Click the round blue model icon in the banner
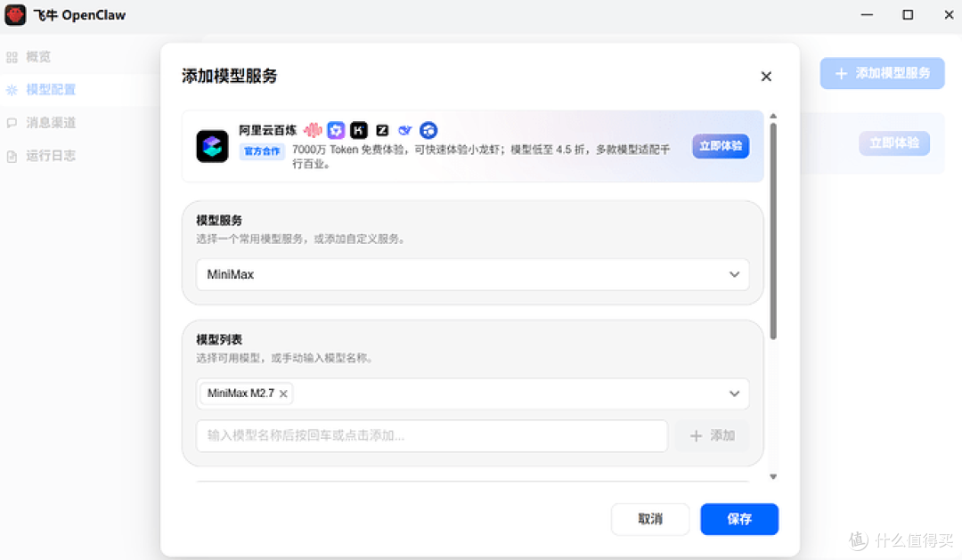 coord(428,130)
